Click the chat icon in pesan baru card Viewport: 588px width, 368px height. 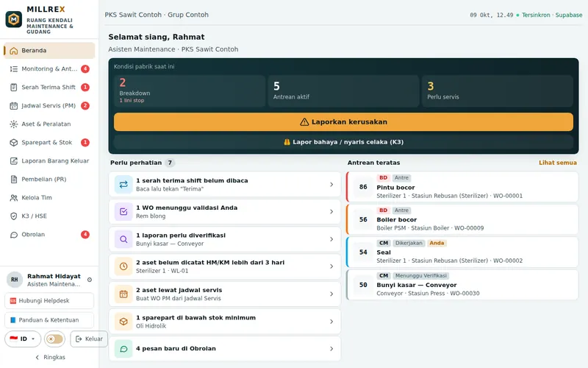click(123, 349)
